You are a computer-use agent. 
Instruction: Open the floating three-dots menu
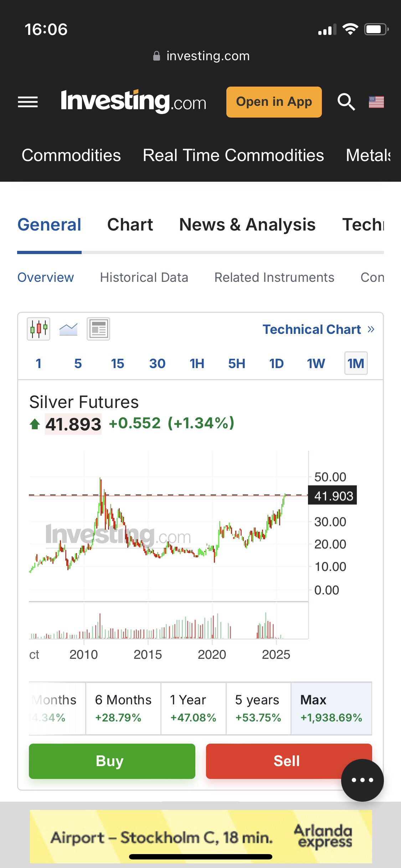coord(362,780)
